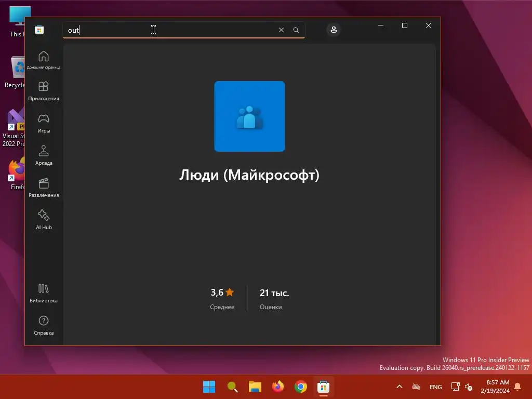Launch Google Chrome from the taskbar
Image resolution: width=532 pixels, height=399 pixels.
pos(301,387)
